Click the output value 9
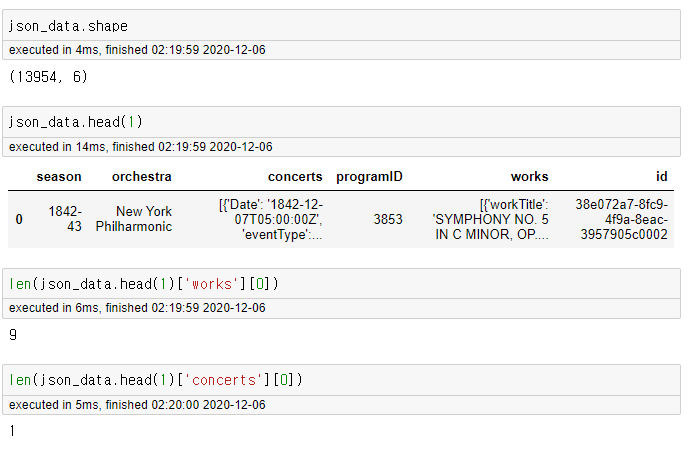 coord(13,335)
